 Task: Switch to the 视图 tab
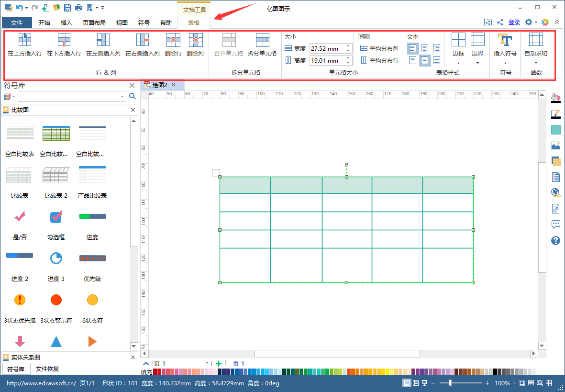(122, 22)
